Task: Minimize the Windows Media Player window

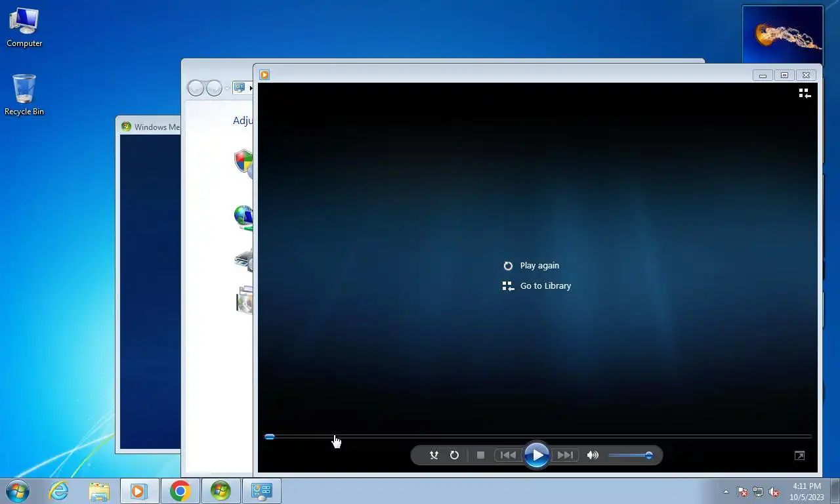Action: pos(763,75)
